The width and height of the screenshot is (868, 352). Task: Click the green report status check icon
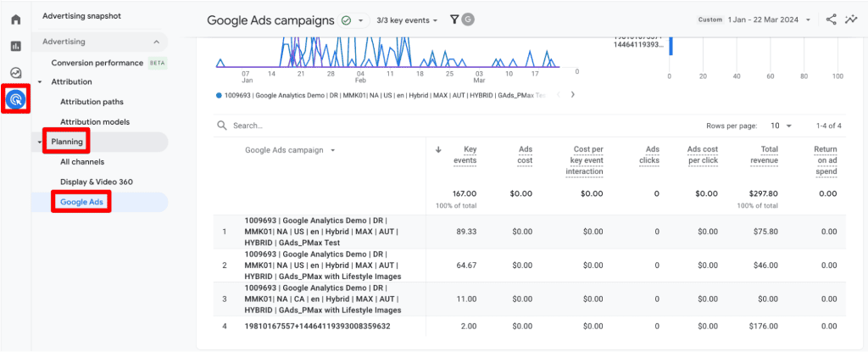tap(346, 20)
